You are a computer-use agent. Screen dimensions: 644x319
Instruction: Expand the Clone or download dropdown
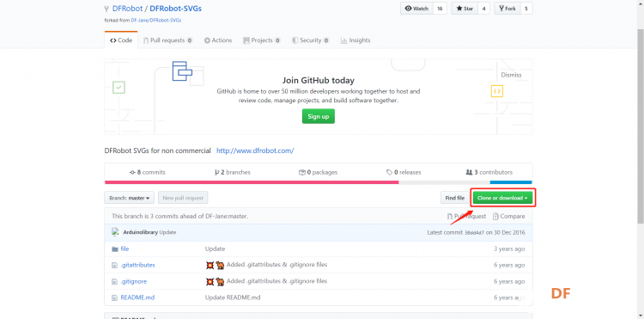(502, 198)
